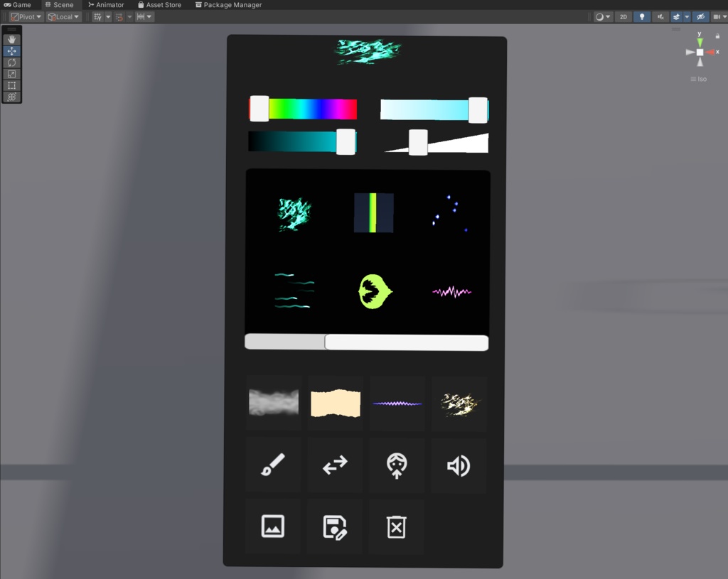Open the Pivot dropdown
Screen dimensions: 728x579
point(24,16)
